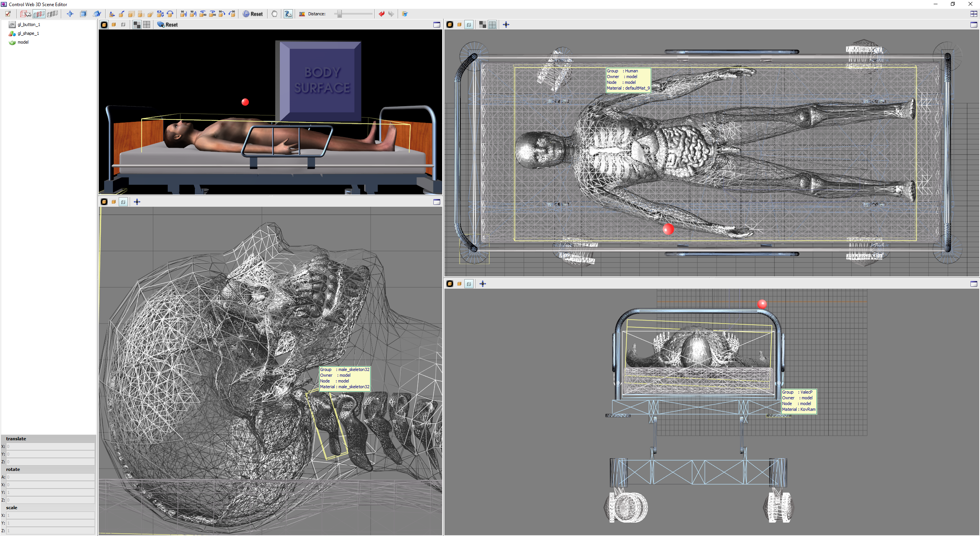Screen dimensions: 980x536
Task: Click the blue move crosshair tool
Action: coord(70,14)
